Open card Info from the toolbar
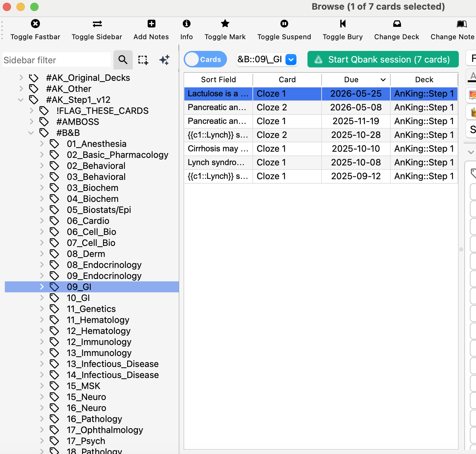The image size is (476, 454). pyautogui.click(x=186, y=24)
